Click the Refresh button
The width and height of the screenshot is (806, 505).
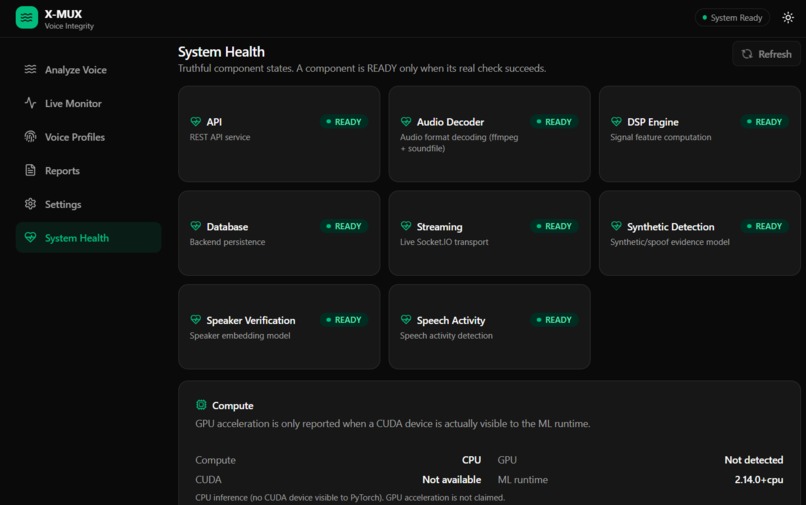pyautogui.click(x=766, y=54)
